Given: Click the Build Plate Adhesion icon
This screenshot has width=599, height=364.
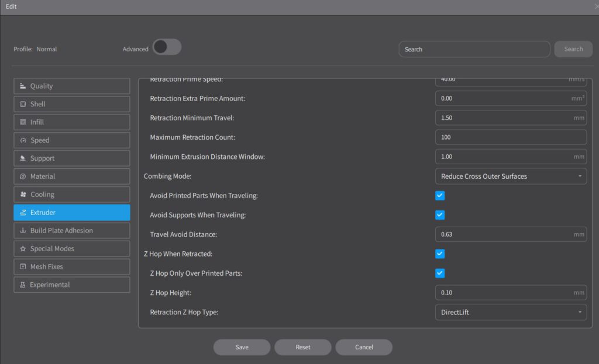Looking at the screenshot, I should 23,231.
